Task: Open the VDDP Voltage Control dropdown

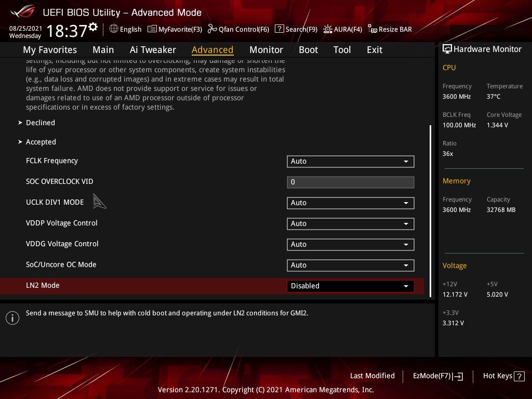Action: pyautogui.click(x=351, y=223)
